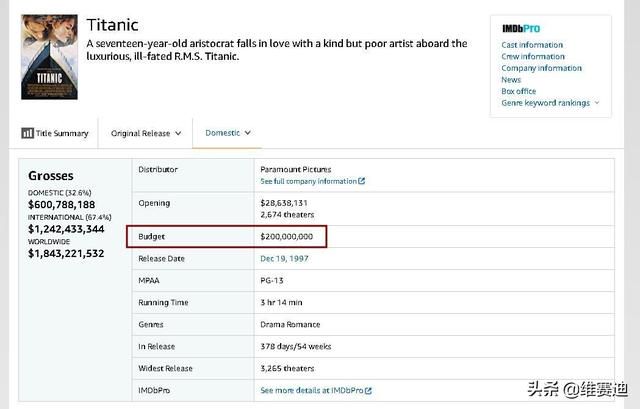Click the Dec 19, 1997 release date
The width and height of the screenshot is (640, 409).
pyautogui.click(x=284, y=259)
